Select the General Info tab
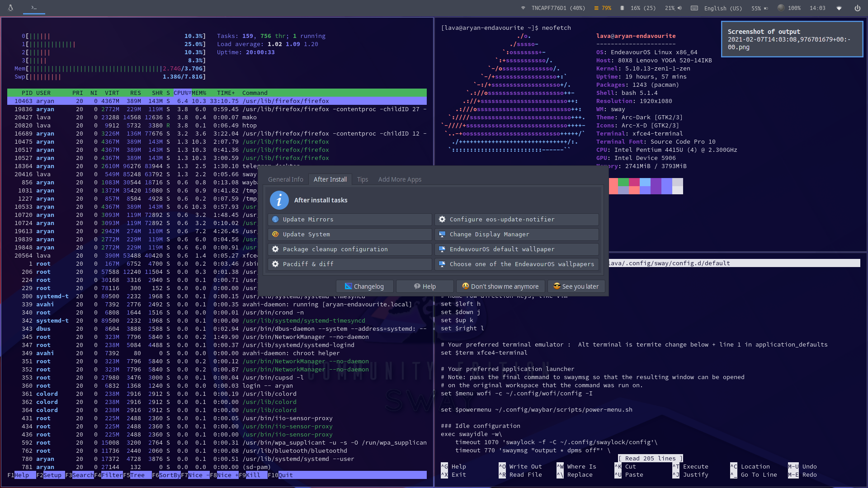The height and width of the screenshot is (488, 868). click(286, 179)
